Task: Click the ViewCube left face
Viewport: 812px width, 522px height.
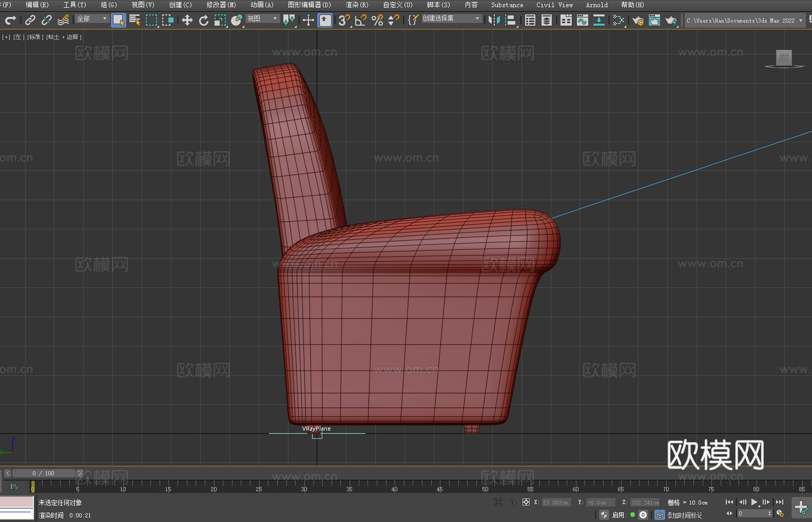Action: 784,57
